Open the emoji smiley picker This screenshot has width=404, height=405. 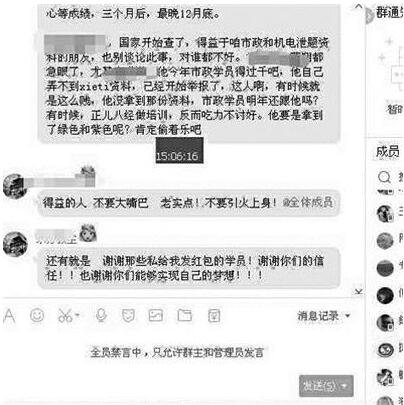coord(37,315)
